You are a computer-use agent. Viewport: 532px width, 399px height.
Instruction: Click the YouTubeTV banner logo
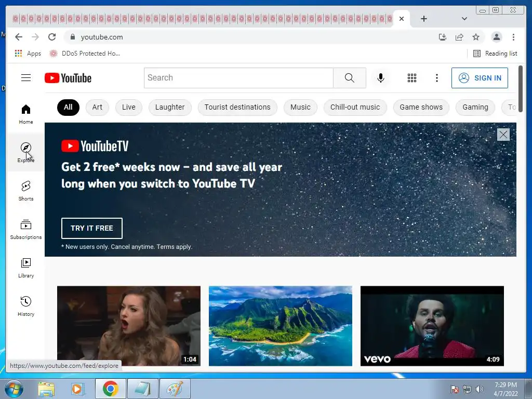coord(95,146)
